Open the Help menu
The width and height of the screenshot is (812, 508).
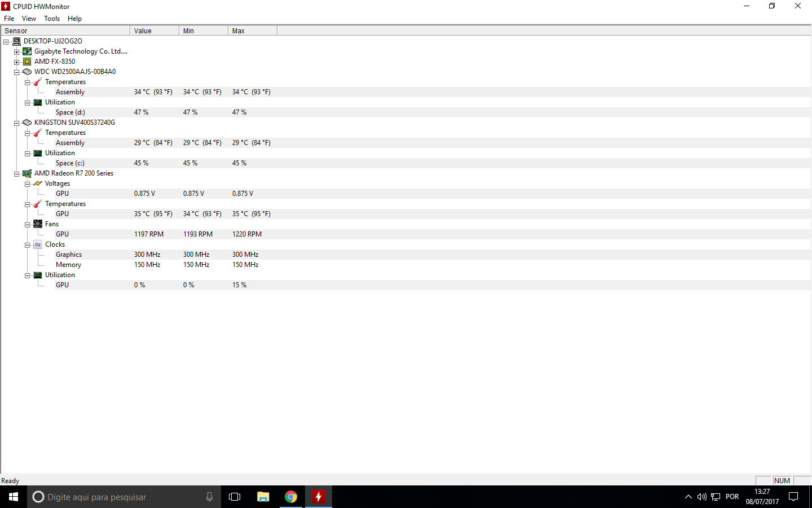coord(74,19)
